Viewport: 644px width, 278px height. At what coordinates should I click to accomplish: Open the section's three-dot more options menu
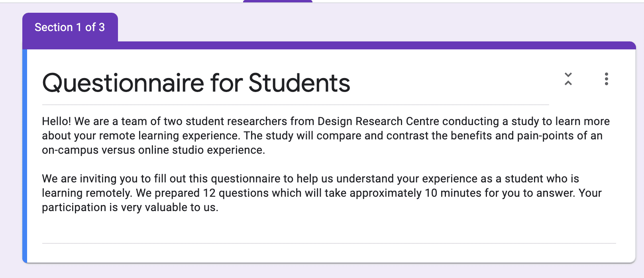[x=606, y=79]
